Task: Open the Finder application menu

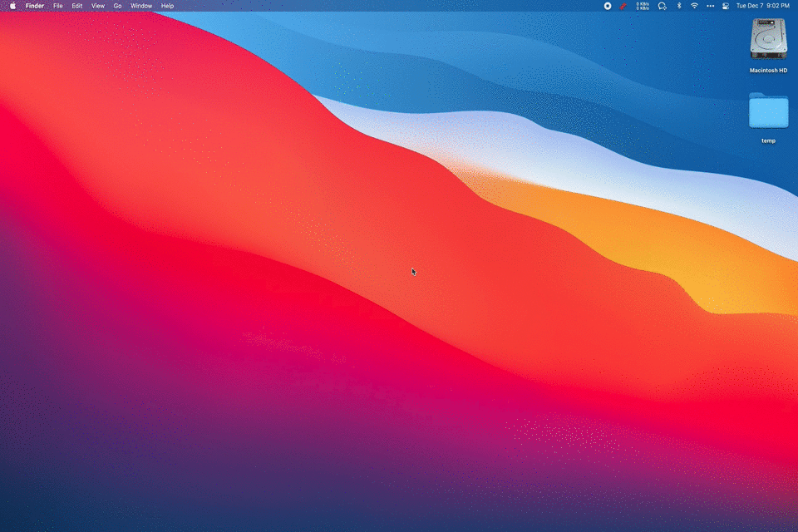Action: tap(35, 6)
